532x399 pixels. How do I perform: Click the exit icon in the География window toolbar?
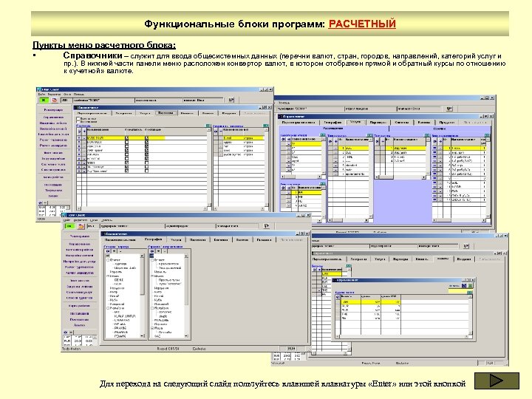(x=266, y=225)
